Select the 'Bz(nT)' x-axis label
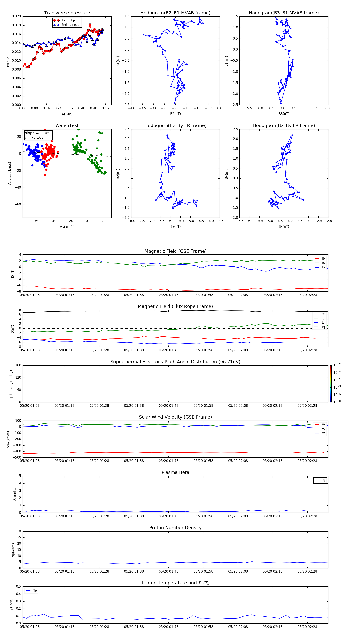The height and width of the screenshot is (644, 351). coord(175,227)
